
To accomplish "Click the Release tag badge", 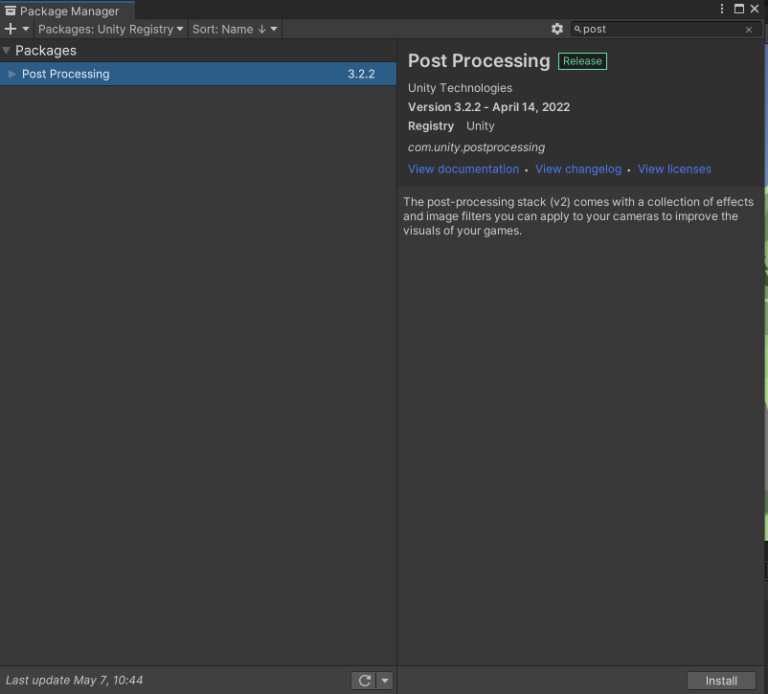I will [x=582, y=61].
